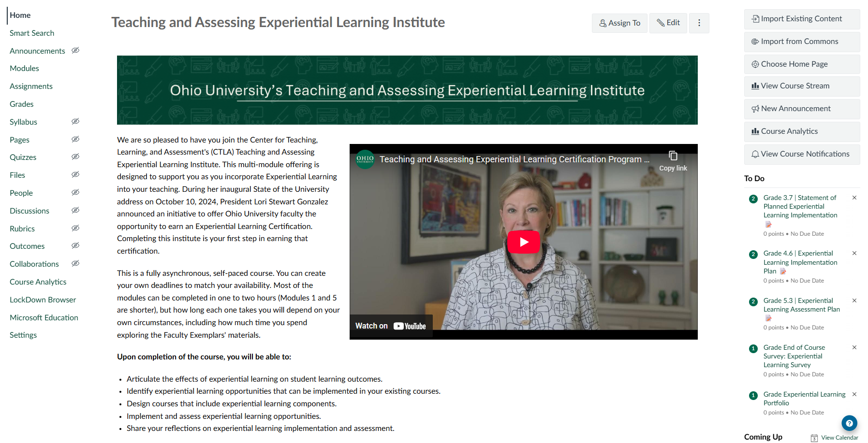Toggle the visibility eye icon beside Announcements
Image resolution: width=868 pixels, height=443 pixels.
pyautogui.click(x=75, y=50)
